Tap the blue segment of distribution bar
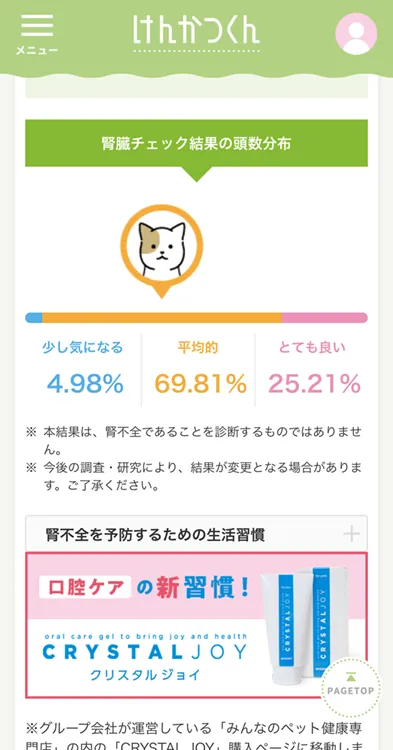393x750 pixels. tap(34, 318)
